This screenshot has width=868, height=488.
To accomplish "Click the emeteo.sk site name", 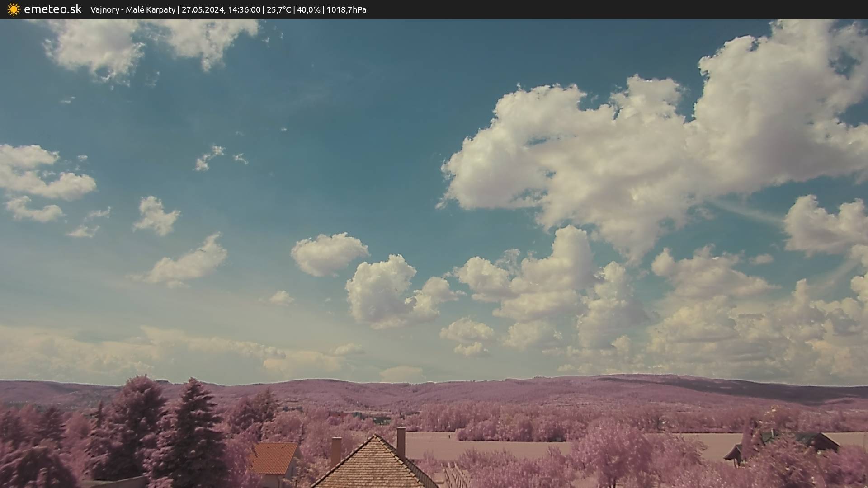I will pos(53,9).
